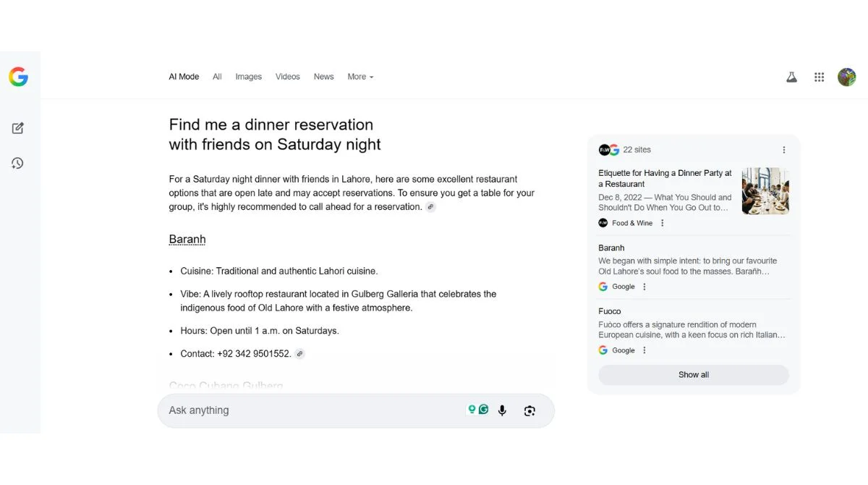The width and height of the screenshot is (868, 485).
Task: Open link icon beside Baranh contact number
Action: [299, 354]
